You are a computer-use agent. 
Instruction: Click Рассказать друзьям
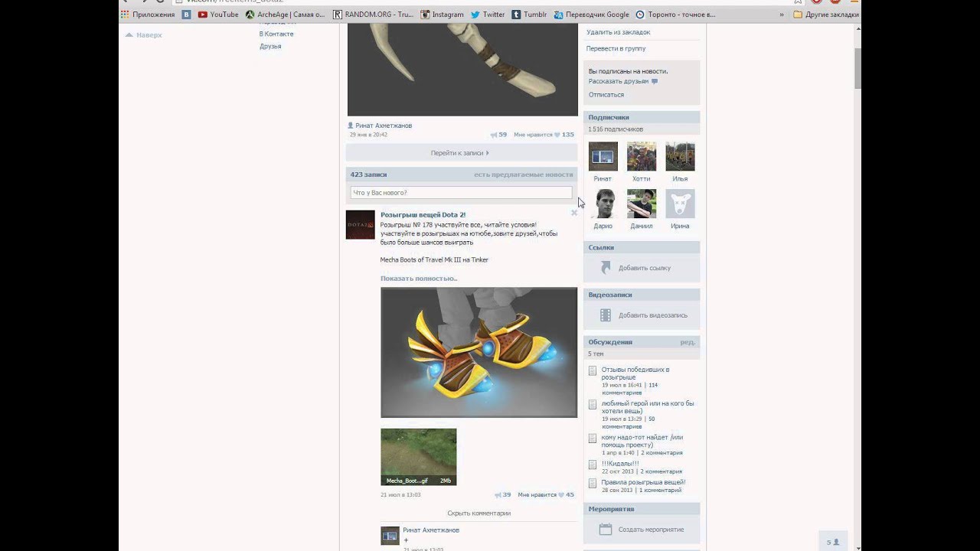619,81
